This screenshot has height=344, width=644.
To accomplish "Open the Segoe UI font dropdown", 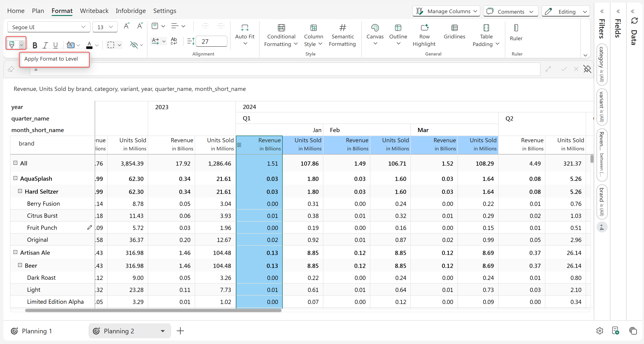I will (x=49, y=27).
